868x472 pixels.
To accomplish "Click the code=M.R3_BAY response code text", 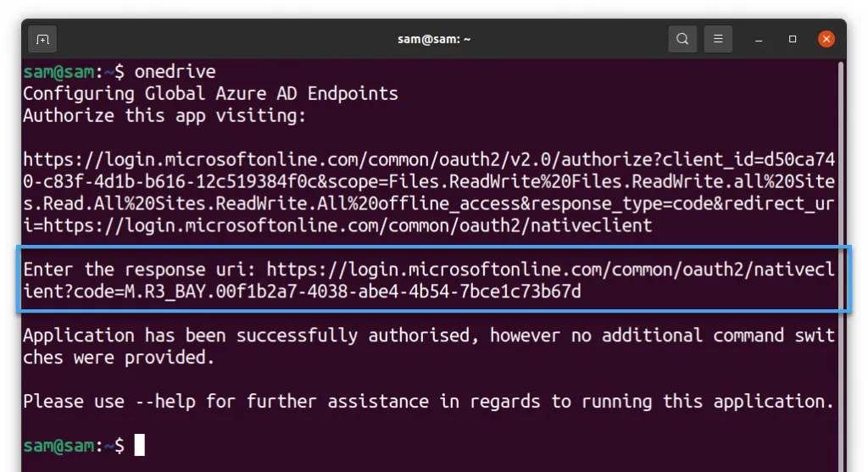I will coord(327,292).
